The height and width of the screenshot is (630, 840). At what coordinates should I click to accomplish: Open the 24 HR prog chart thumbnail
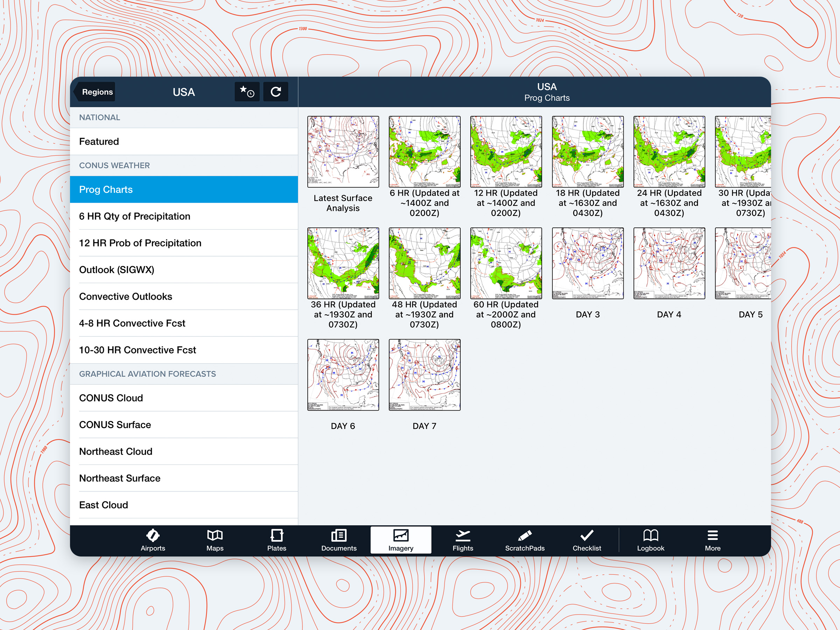click(x=669, y=152)
